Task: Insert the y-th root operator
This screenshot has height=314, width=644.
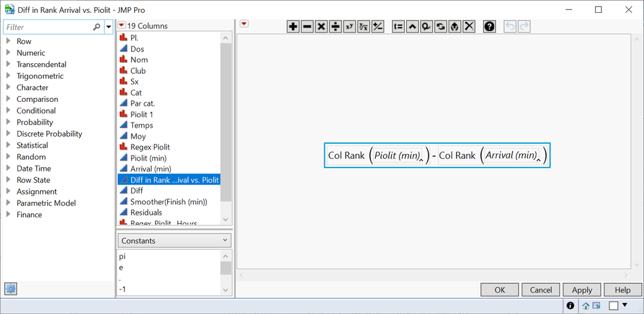Action: click(x=364, y=26)
